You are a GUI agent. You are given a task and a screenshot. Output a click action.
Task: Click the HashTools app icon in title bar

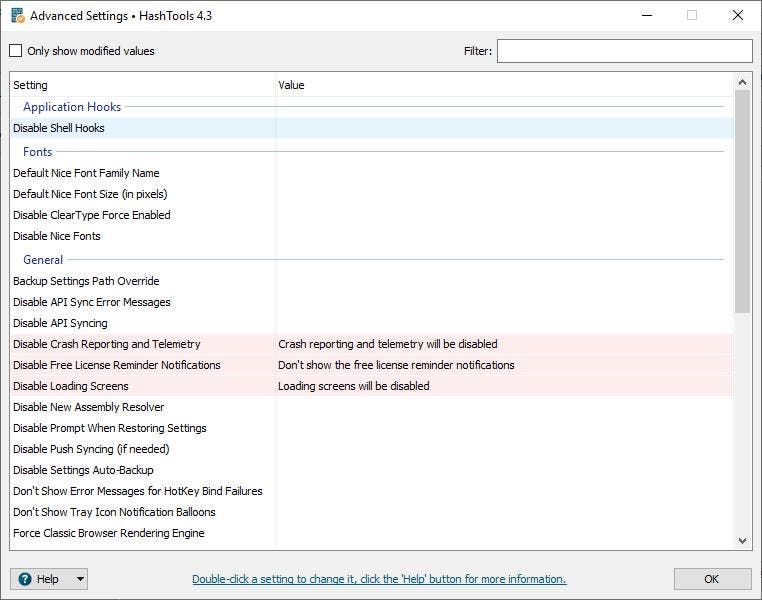18,16
